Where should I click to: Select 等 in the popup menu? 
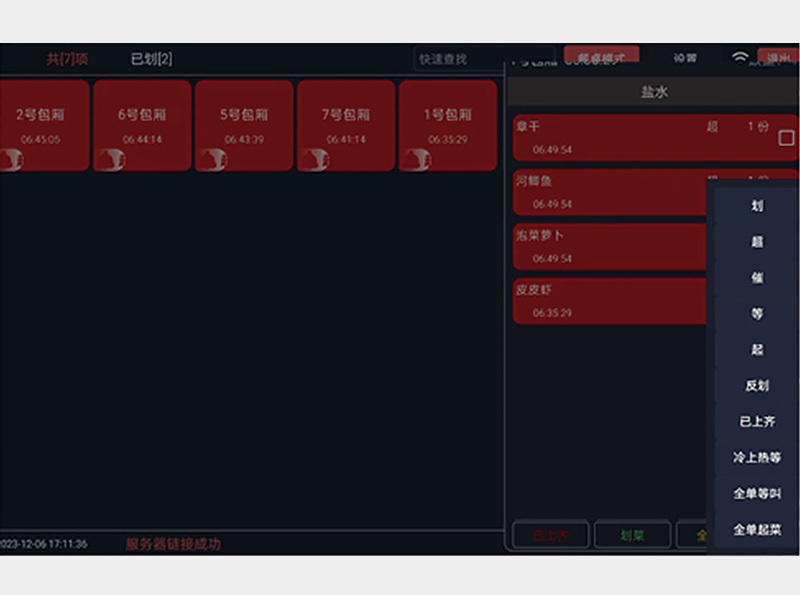(x=757, y=314)
